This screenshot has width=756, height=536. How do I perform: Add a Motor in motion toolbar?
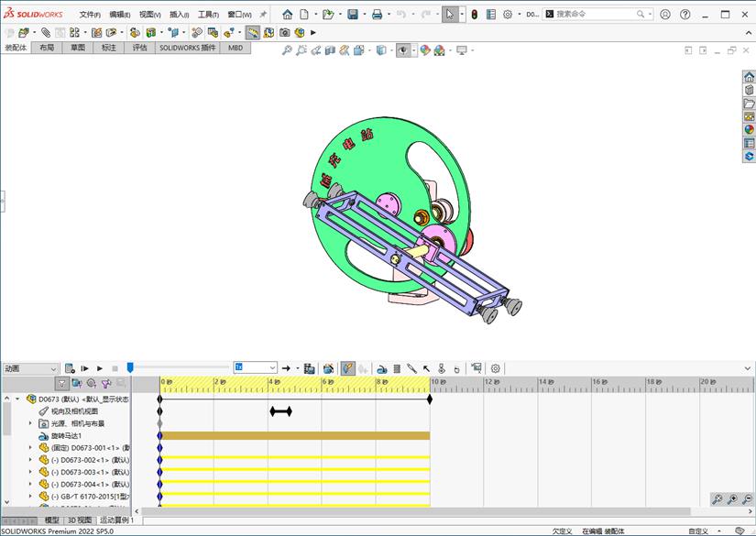381,368
